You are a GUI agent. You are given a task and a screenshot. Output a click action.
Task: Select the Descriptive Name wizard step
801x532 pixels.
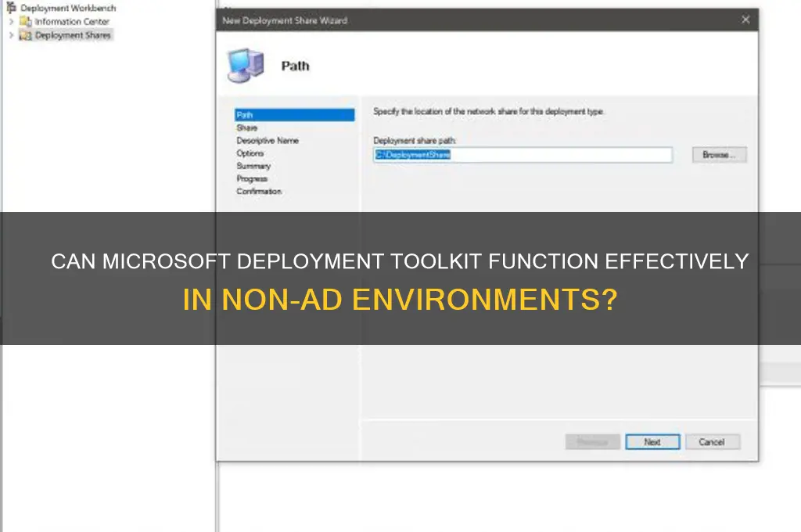tap(268, 141)
